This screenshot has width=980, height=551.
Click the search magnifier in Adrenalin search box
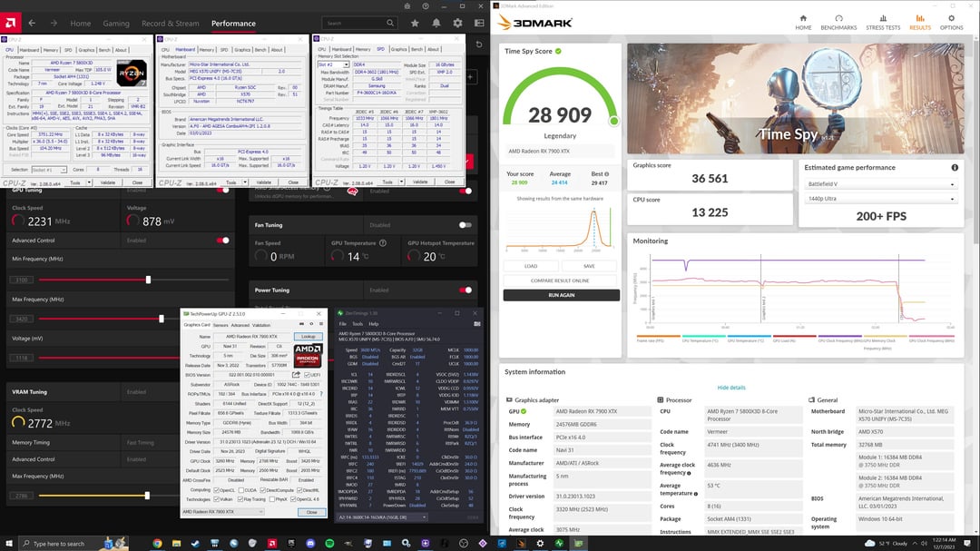coord(390,23)
